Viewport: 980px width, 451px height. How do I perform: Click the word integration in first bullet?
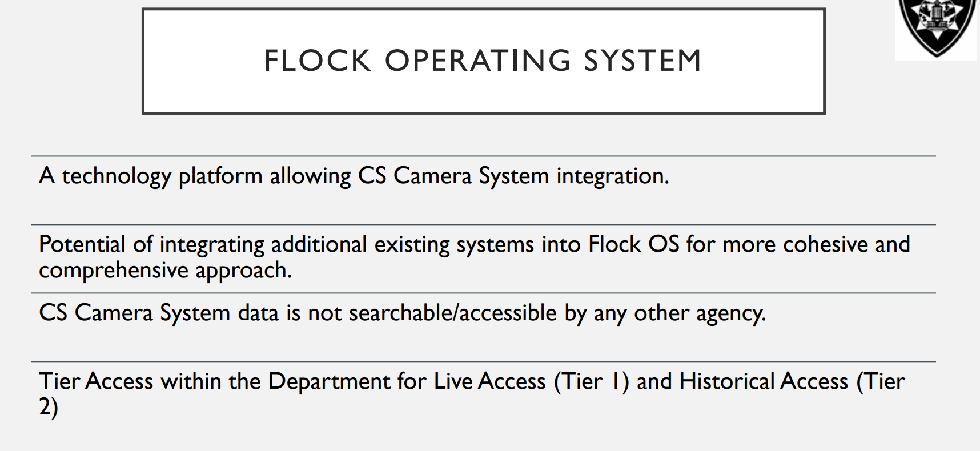[x=612, y=176]
